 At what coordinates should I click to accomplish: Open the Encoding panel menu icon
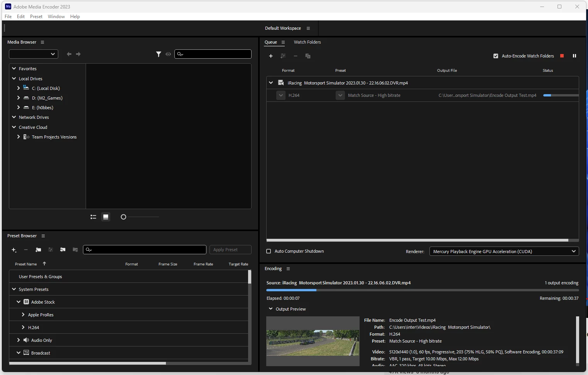tap(288, 269)
